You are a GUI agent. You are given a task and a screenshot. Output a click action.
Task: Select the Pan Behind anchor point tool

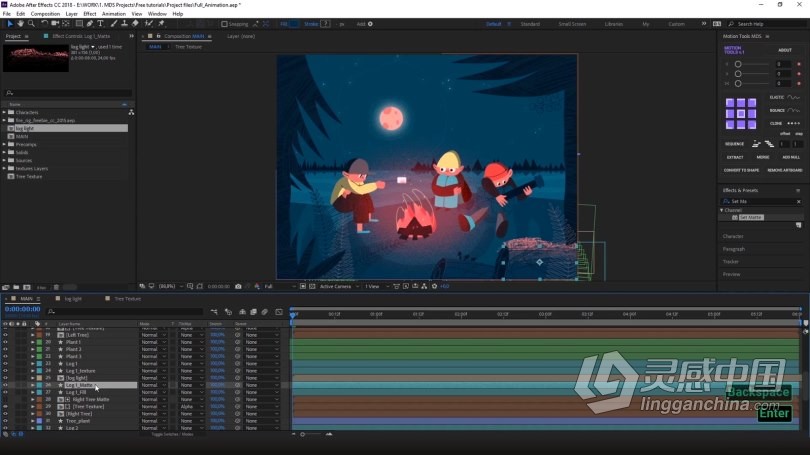click(x=66, y=24)
